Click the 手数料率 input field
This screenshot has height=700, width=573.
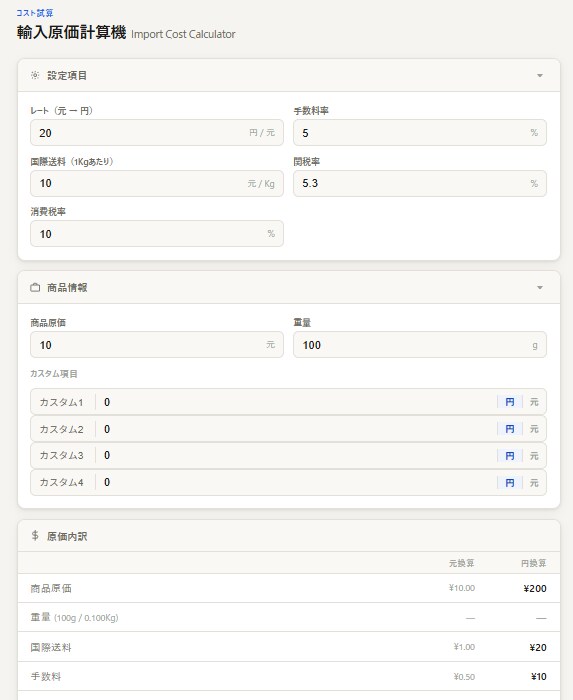(419, 133)
